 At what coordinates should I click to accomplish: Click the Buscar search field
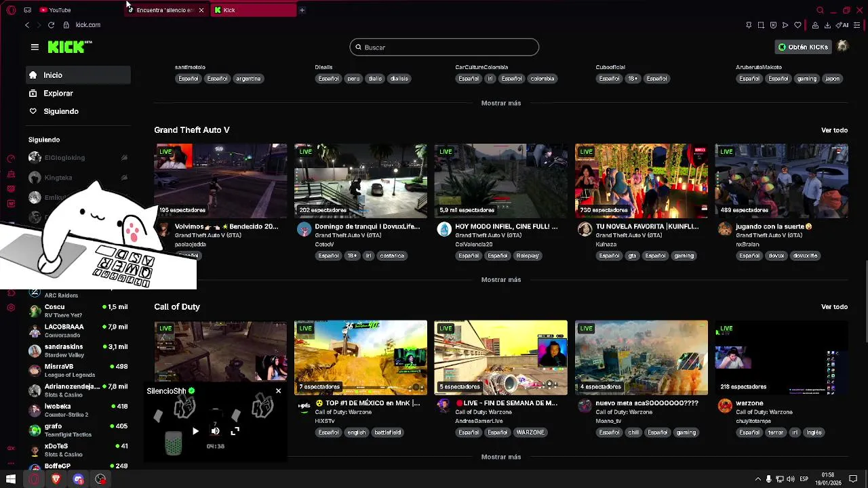(444, 47)
